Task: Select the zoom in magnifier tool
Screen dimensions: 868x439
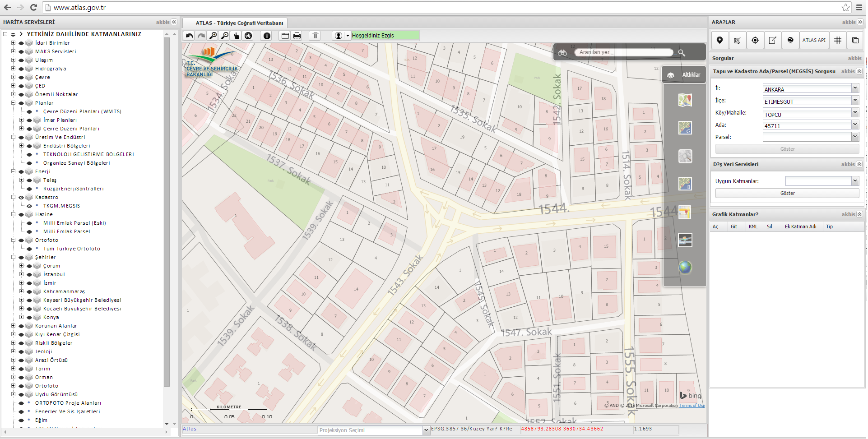Action: [213, 36]
